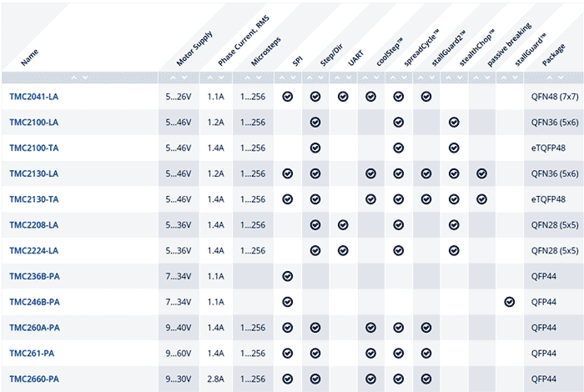Sort passive breaking column ascending
Image resolution: width=584 pixels, height=392 pixels.
click(x=476, y=78)
